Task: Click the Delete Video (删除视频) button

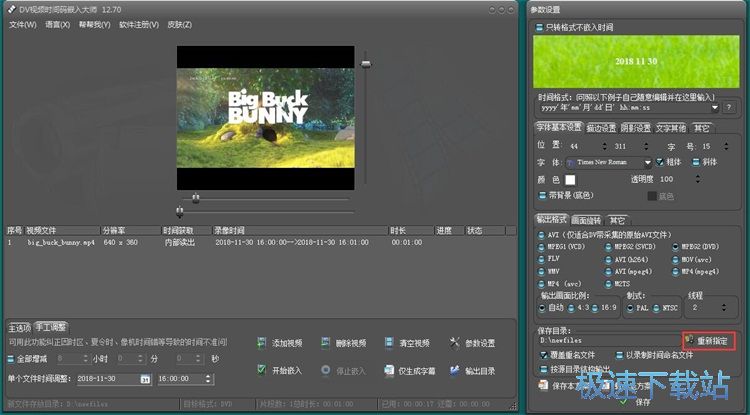Action: 343,343
